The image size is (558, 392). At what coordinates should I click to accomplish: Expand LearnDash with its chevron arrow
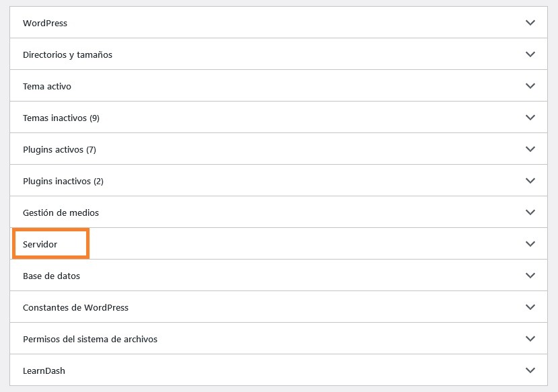(x=530, y=370)
